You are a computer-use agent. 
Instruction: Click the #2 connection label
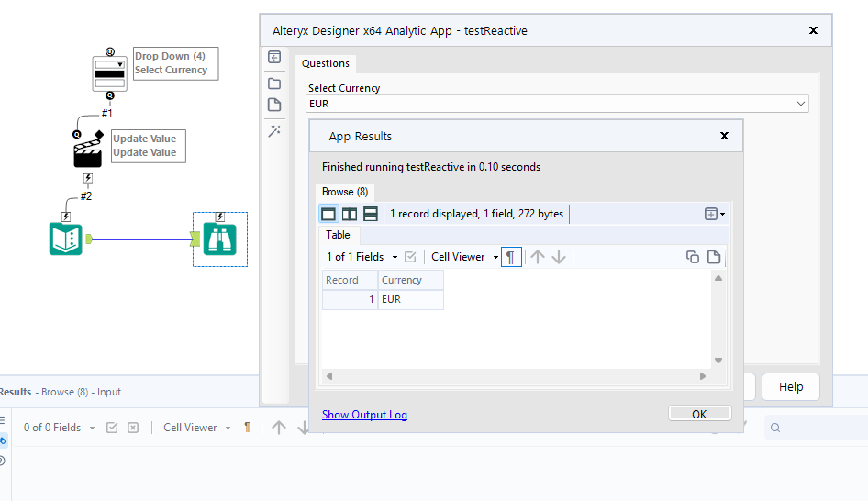[x=86, y=196]
